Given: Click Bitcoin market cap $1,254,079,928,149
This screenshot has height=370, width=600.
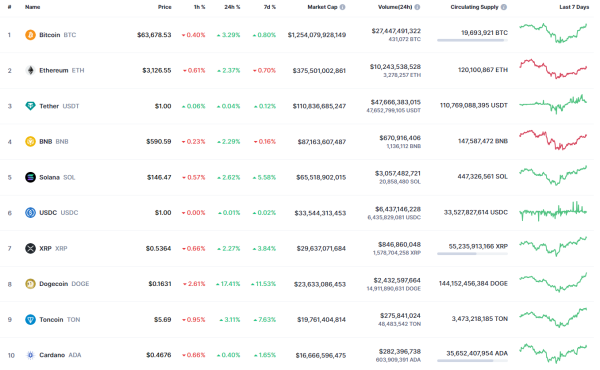Looking at the screenshot, I should point(317,35).
